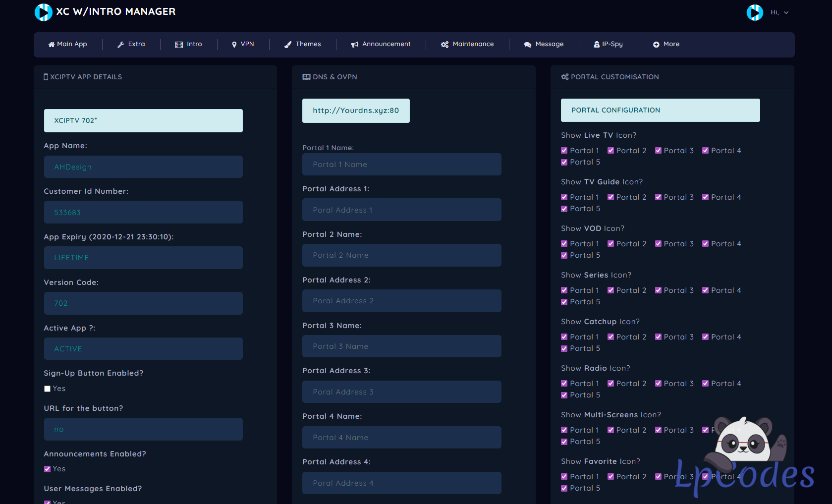Image resolution: width=832 pixels, height=504 pixels.
Task: Uncheck Portal 2 under Show Live TV Icon
Action: (x=610, y=151)
